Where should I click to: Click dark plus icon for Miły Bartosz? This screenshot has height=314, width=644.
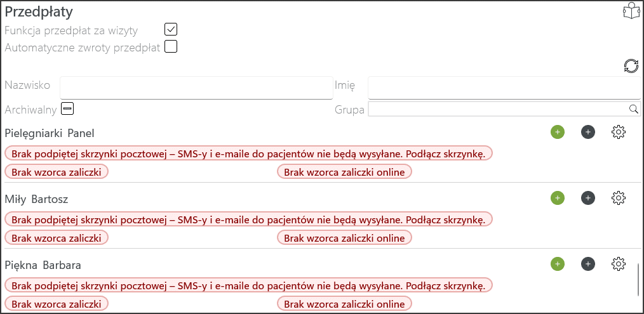tap(588, 198)
